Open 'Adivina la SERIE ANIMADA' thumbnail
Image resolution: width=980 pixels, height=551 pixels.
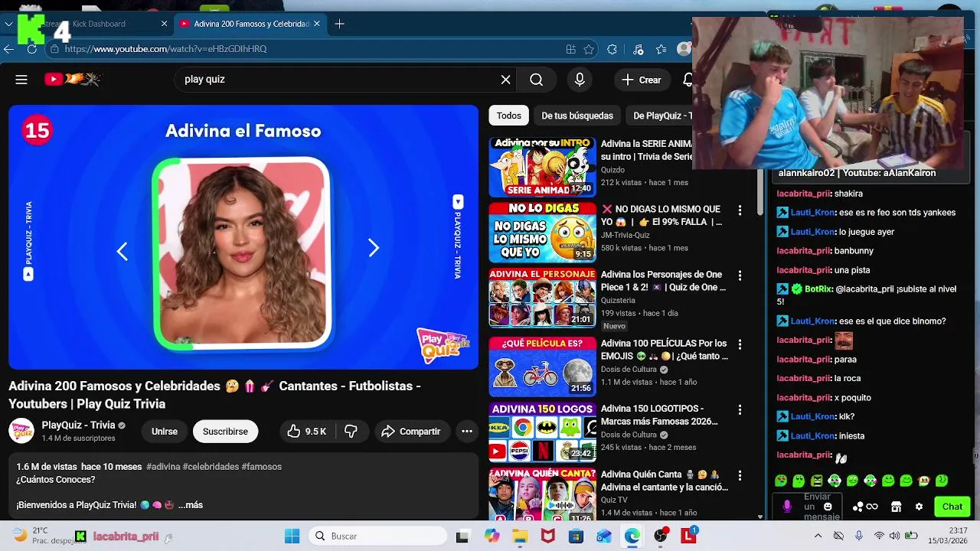[542, 168]
